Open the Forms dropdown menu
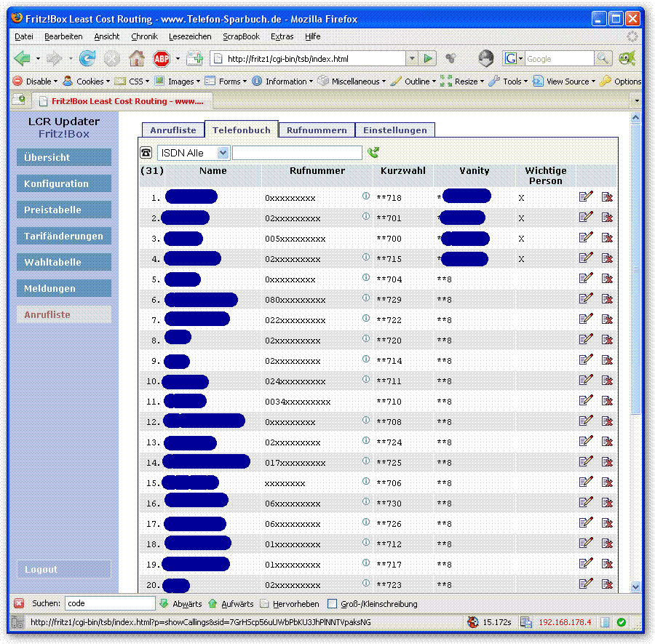The image size is (655, 644). pos(226,81)
